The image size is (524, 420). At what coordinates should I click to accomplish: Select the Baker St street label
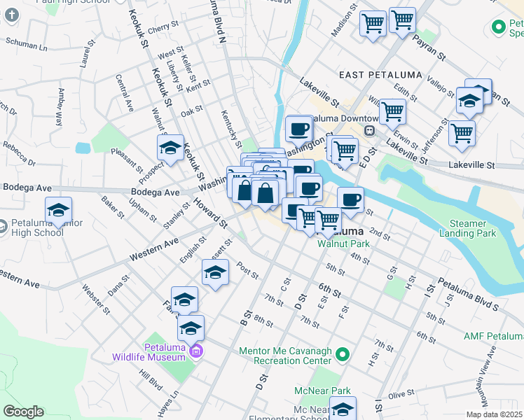113,207
